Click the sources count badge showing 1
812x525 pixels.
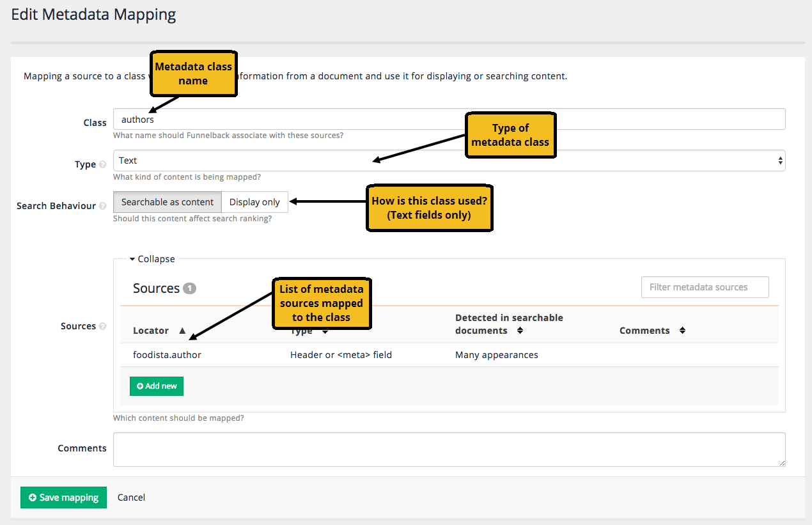(189, 288)
